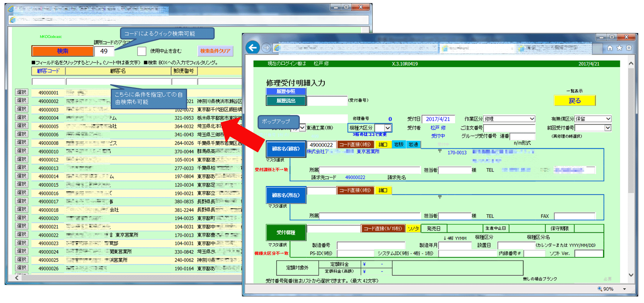Click the 顧客コード filter input box
Viewport: 644px width, 303px height.
coord(48,81)
